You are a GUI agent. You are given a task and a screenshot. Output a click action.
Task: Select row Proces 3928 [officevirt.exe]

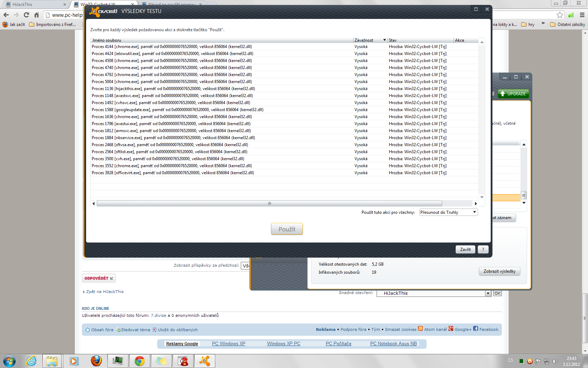tap(284, 173)
